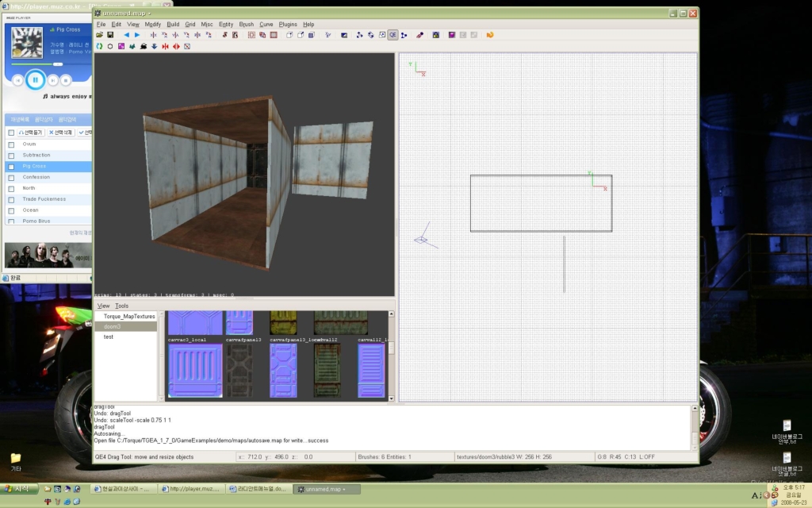Screen dimensions: 812x508
Task: Rotate the selection around the Z axis
Action: pos(209,35)
